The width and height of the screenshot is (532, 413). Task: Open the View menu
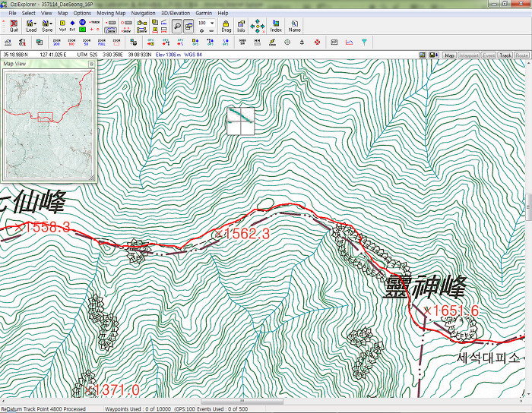(x=46, y=13)
